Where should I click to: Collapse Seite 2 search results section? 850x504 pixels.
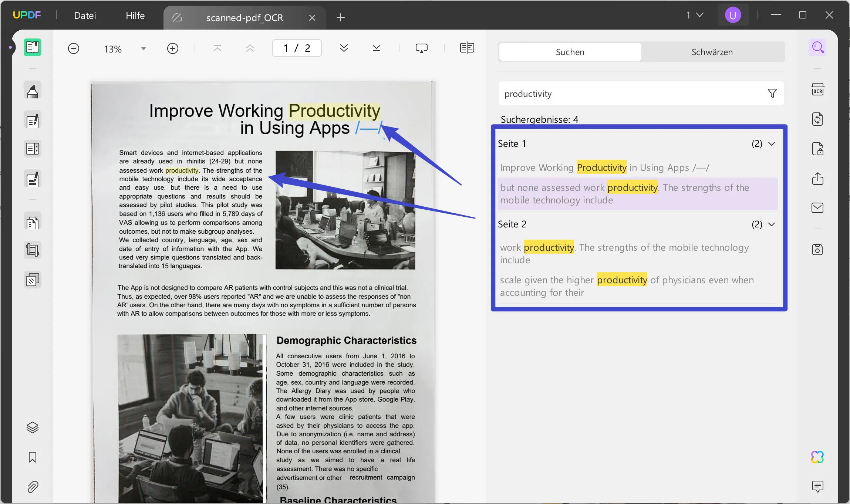(x=773, y=224)
